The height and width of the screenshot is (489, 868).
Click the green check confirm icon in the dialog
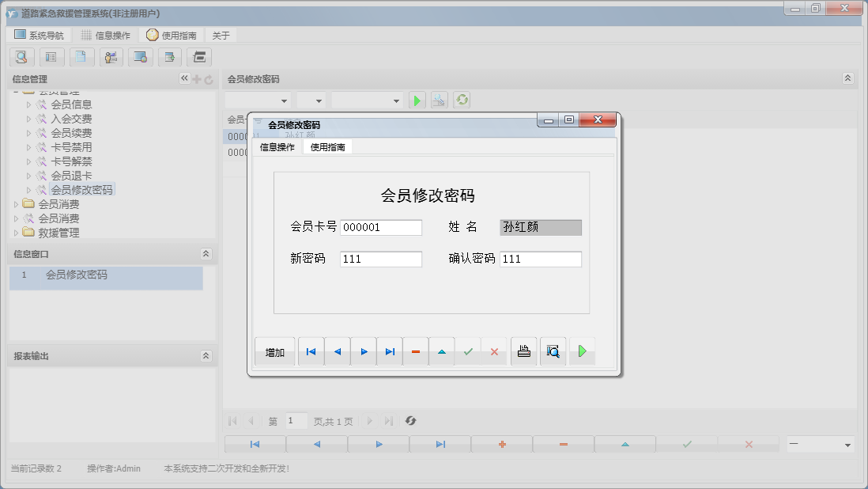468,351
